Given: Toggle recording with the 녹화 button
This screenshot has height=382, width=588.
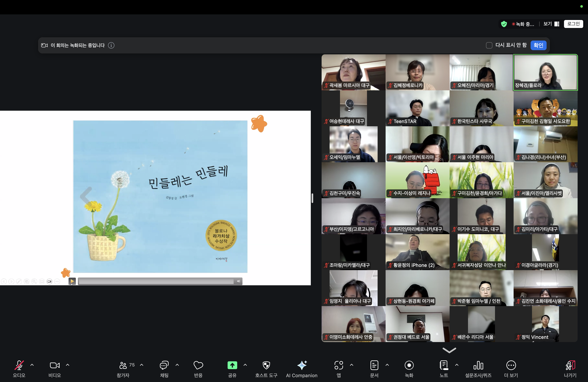Looking at the screenshot, I should tap(409, 369).
